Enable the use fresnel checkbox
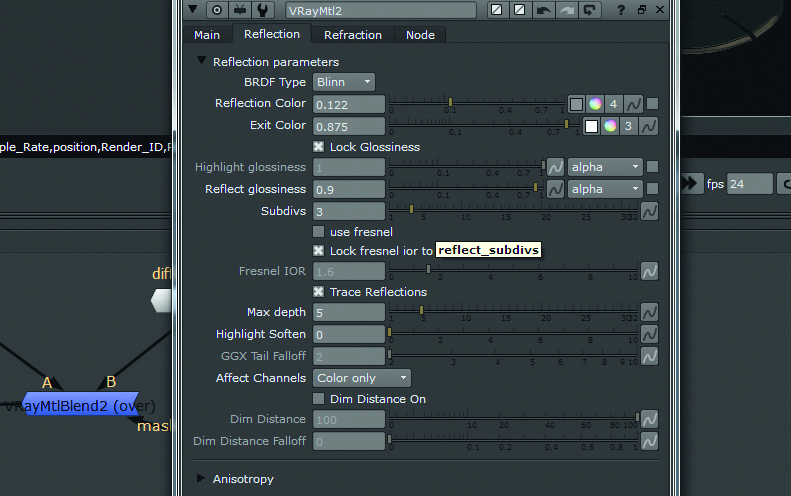 tap(318, 232)
